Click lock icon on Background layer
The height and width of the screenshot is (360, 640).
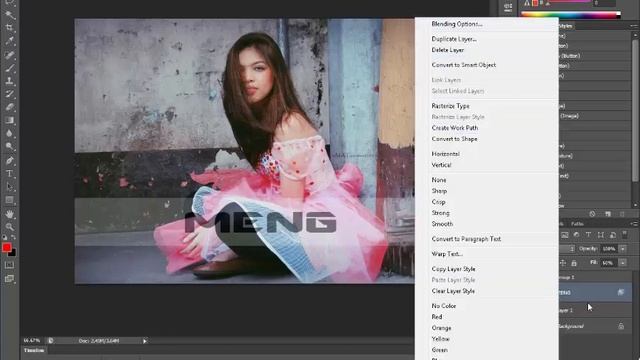pyautogui.click(x=621, y=326)
